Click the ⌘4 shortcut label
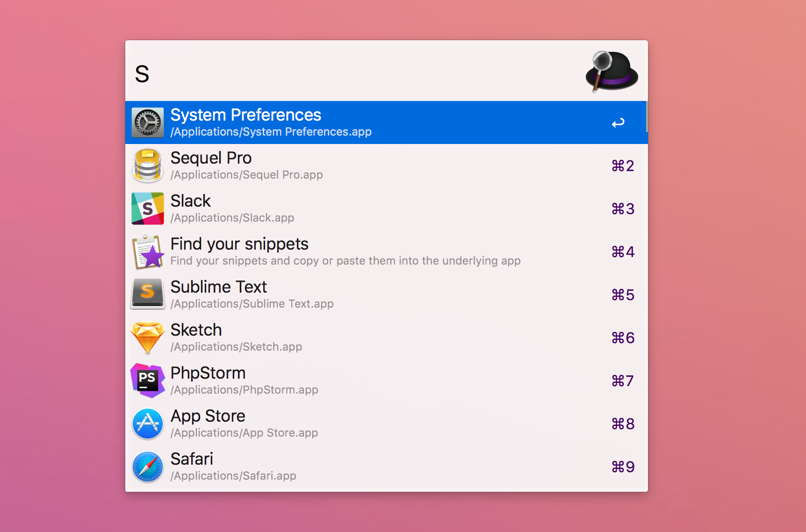 [x=623, y=252]
